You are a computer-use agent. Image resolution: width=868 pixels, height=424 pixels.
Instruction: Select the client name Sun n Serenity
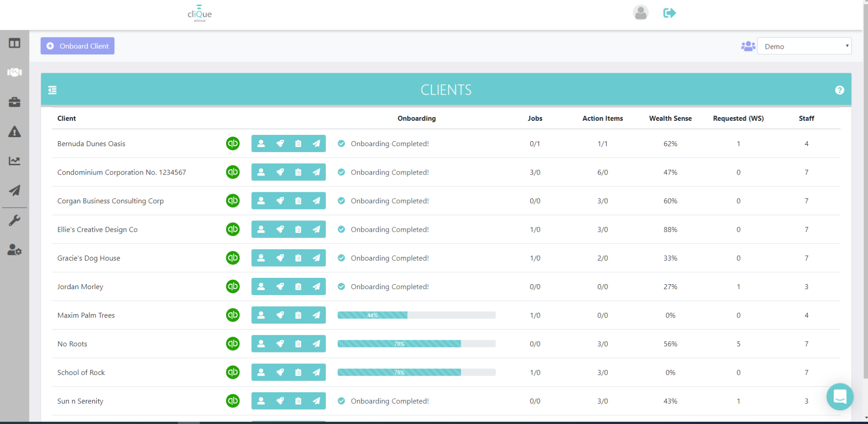(80, 401)
